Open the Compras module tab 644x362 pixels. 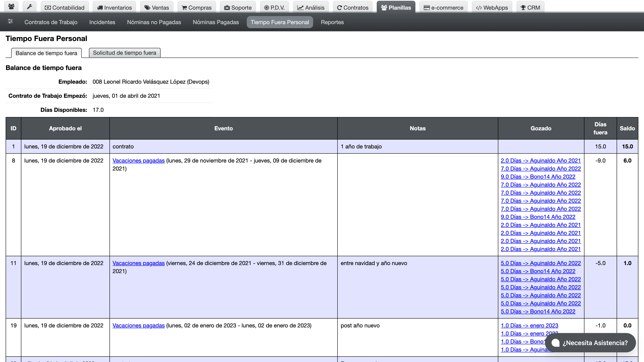click(x=196, y=7)
